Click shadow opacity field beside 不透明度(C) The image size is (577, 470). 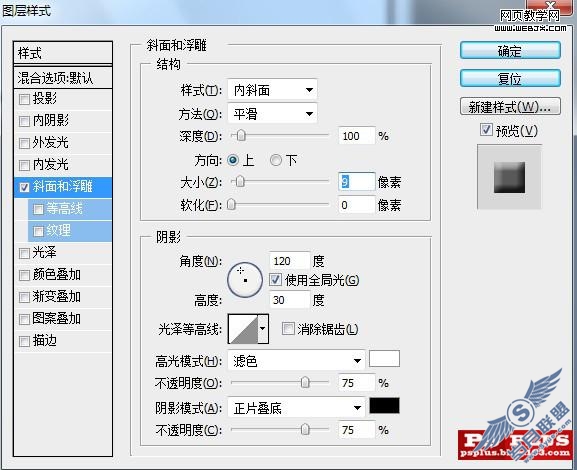tap(357, 430)
